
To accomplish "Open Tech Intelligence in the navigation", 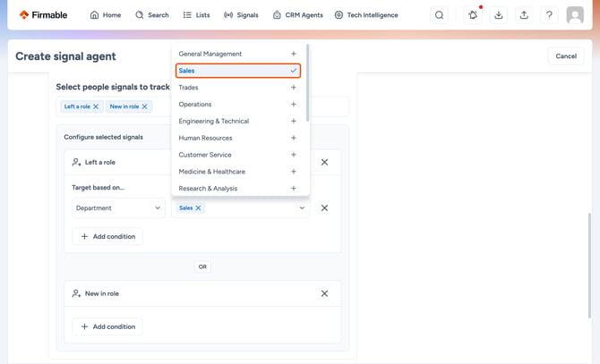I will pos(366,15).
